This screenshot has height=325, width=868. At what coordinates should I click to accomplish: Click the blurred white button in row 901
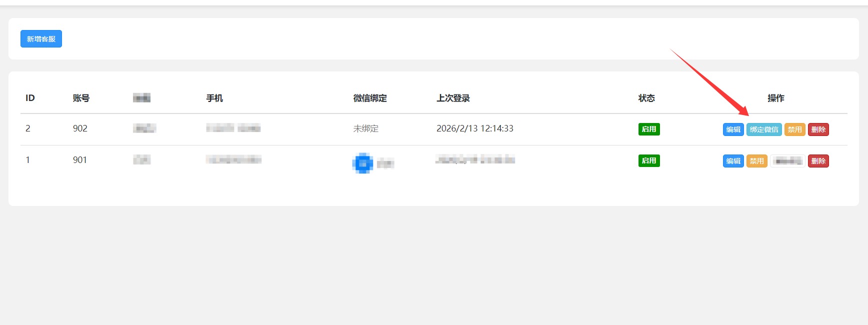coord(787,161)
